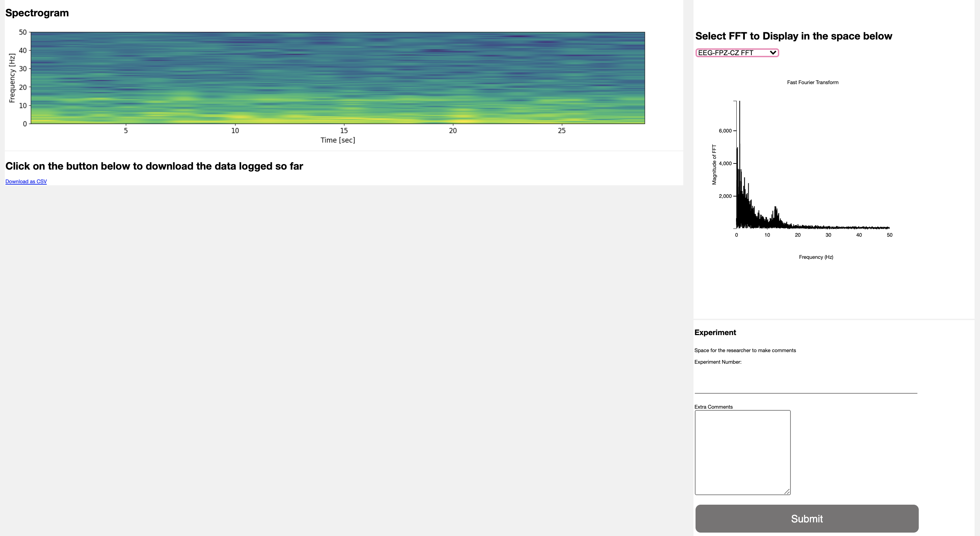Click the Extra Comments label
980x536 pixels.
pos(713,407)
